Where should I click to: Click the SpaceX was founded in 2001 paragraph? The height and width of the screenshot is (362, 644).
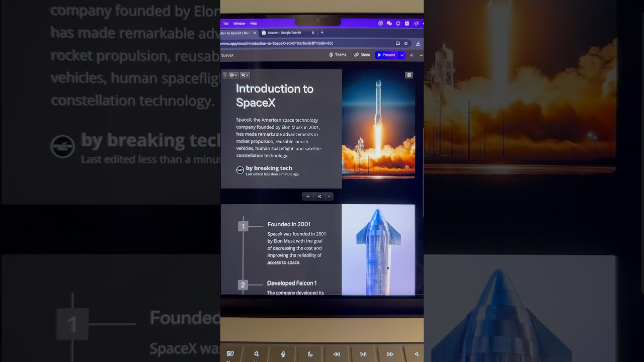(297, 248)
